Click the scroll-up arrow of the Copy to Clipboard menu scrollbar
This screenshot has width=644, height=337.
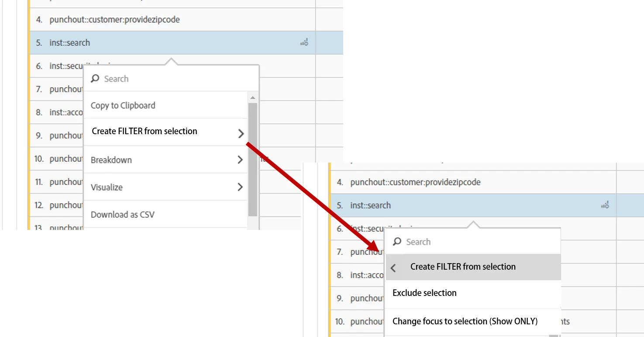[x=252, y=97]
